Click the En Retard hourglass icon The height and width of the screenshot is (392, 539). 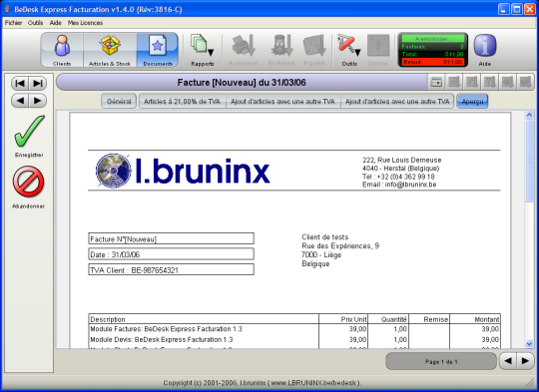[x=281, y=50]
